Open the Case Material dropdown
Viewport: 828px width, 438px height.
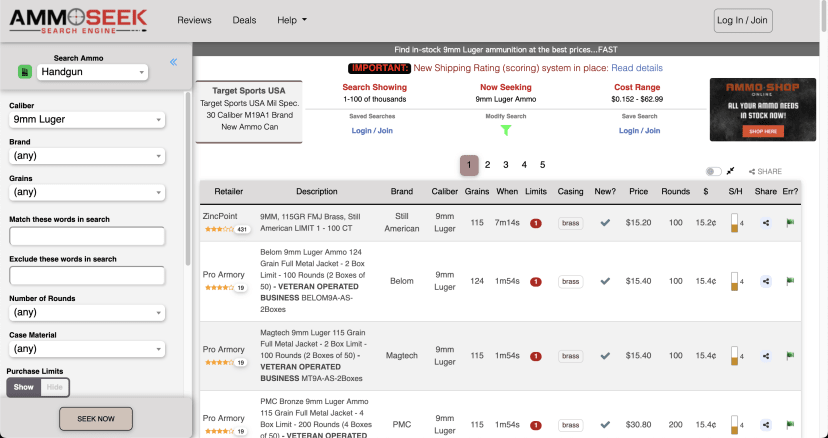pyautogui.click(x=87, y=349)
